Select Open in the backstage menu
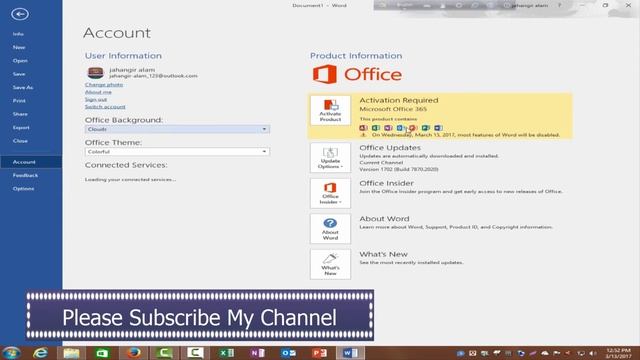Screen dimensions: 640x360 pyautogui.click(x=20, y=61)
